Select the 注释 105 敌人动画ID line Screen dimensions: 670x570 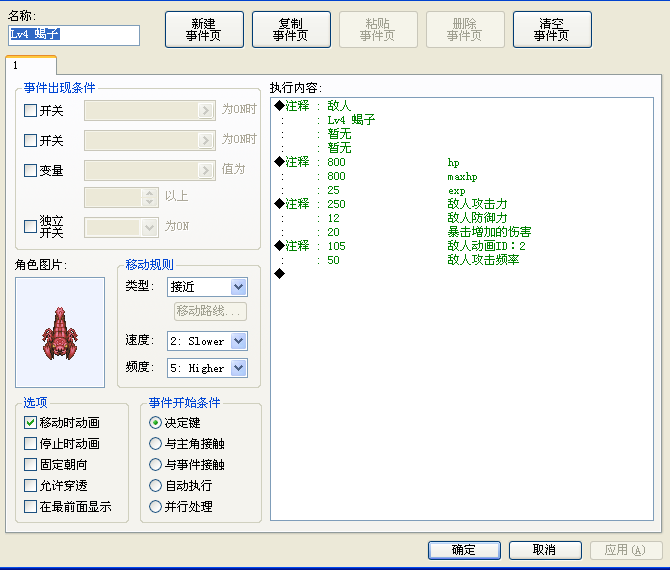[x=461, y=246]
